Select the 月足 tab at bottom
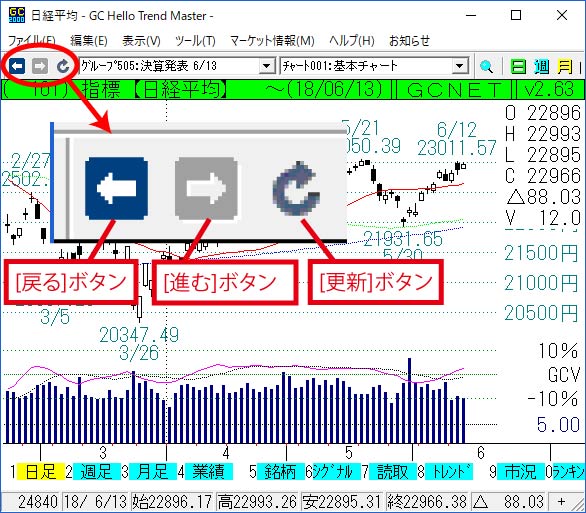 point(152,472)
